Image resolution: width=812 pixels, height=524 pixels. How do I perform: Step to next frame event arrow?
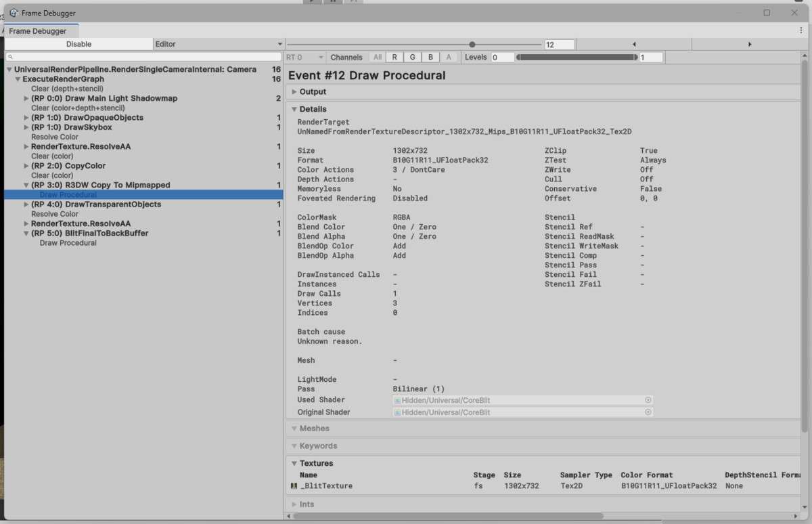pyautogui.click(x=750, y=44)
